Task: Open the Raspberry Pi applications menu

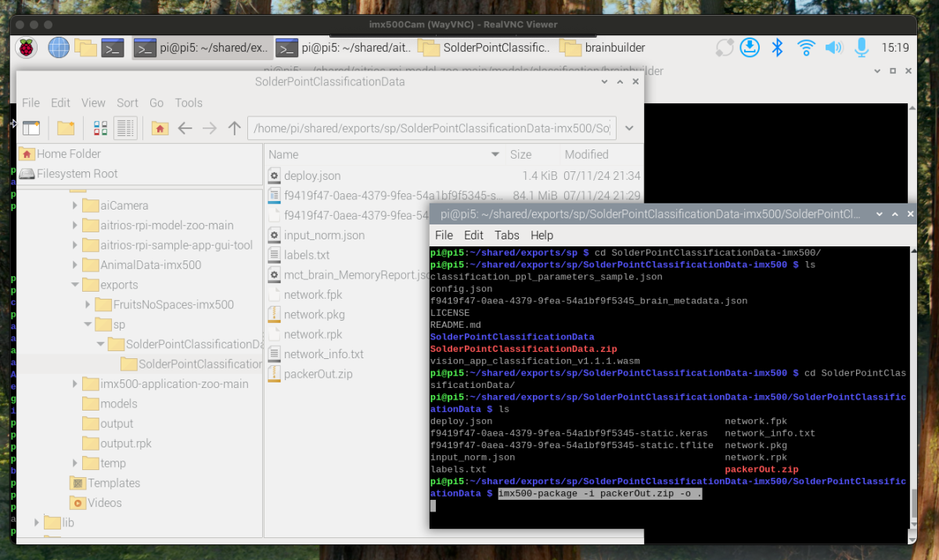Action: point(28,48)
